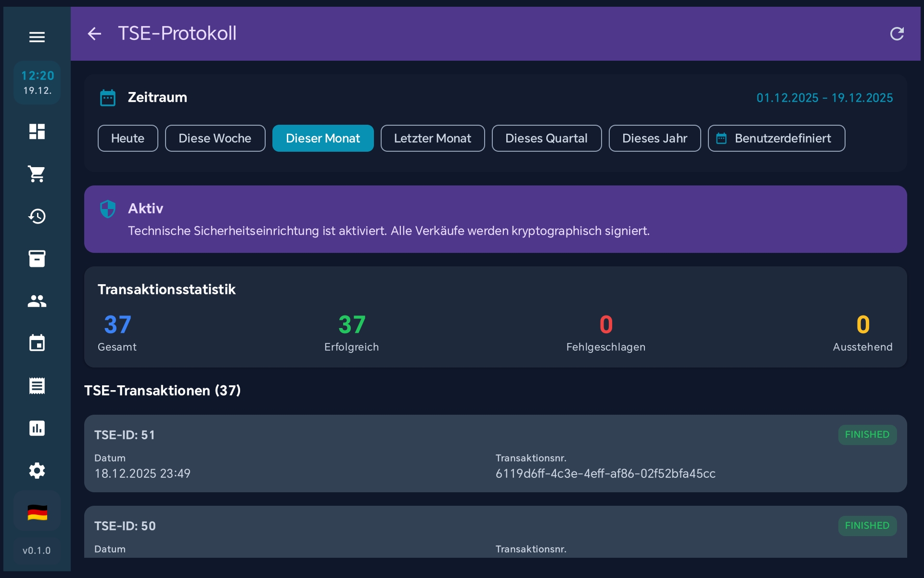Select the Letzter Monat filter chip

pyautogui.click(x=432, y=138)
